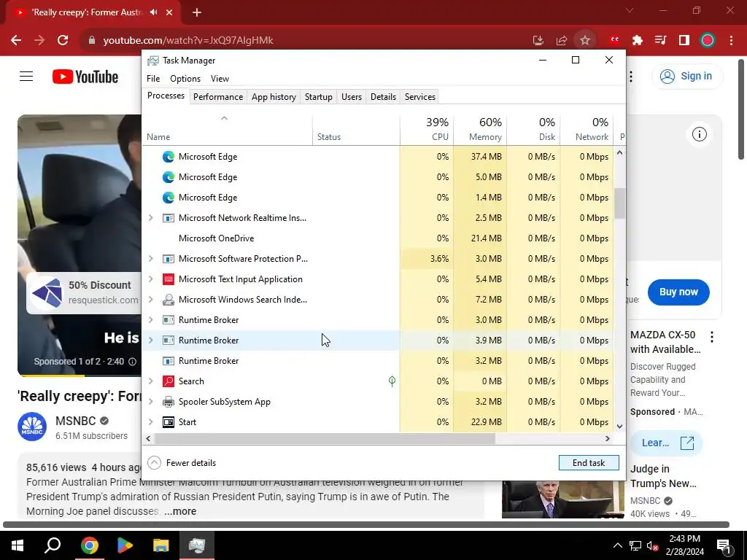Screen dimensions: 747x560
Task: Expand the highlighted Runtime Broker row using 3.9 MB
Action: tap(150, 341)
